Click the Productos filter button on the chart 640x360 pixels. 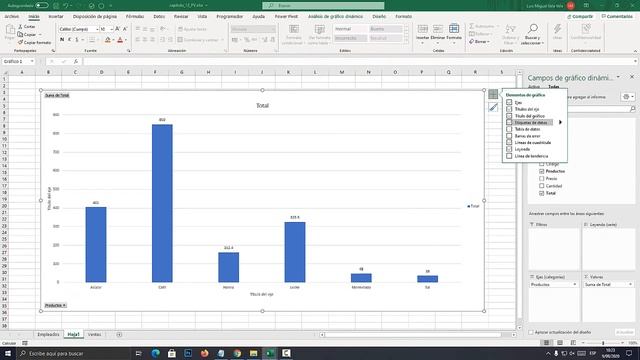click(x=56, y=305)
